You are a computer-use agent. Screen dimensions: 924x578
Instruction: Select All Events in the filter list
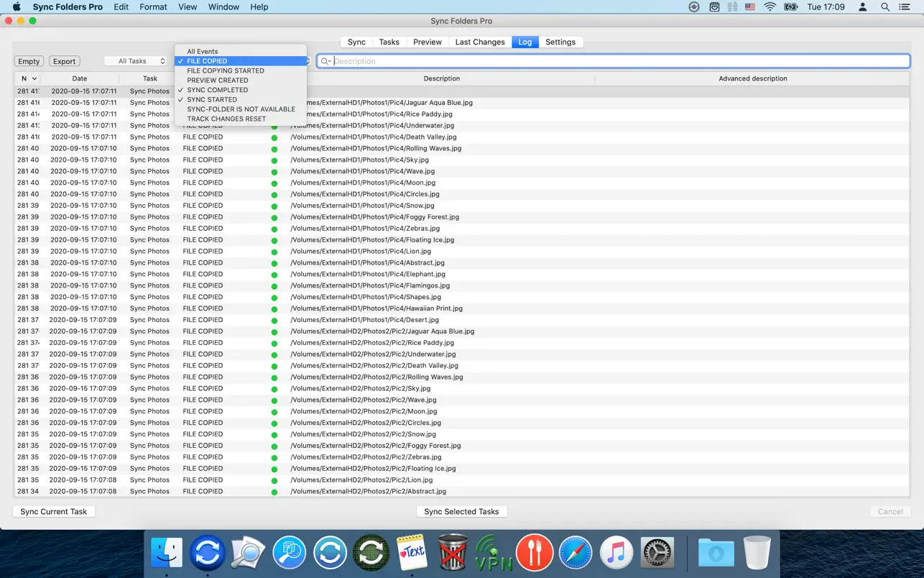point(203,52)
